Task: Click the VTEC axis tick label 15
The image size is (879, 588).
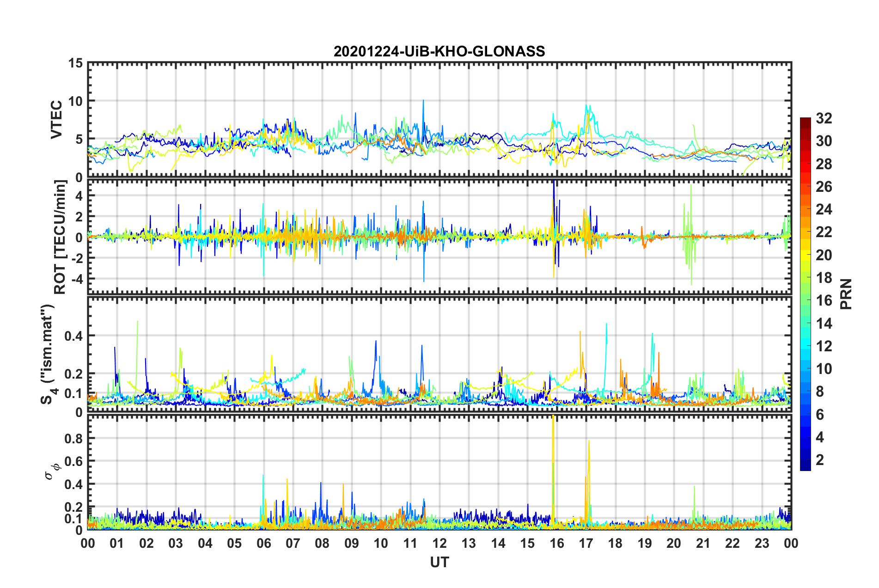Action: pyautogui.click(x=75, y=62)
